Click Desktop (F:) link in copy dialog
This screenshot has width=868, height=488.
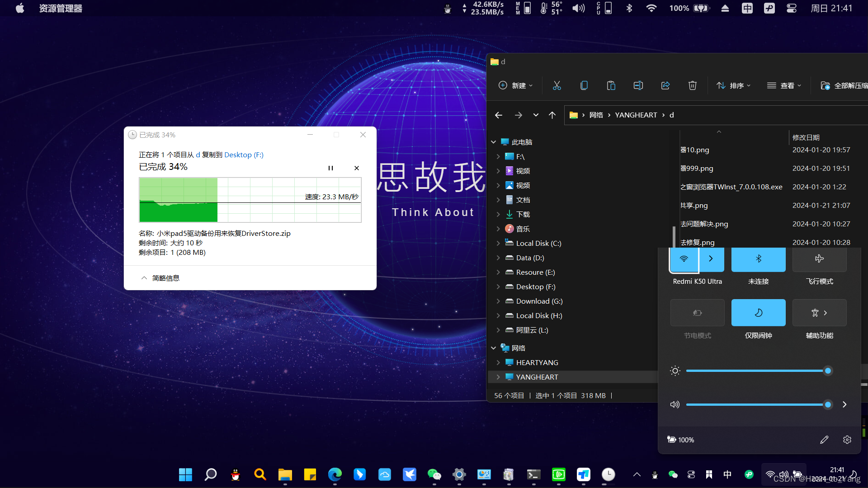point(244,155)
